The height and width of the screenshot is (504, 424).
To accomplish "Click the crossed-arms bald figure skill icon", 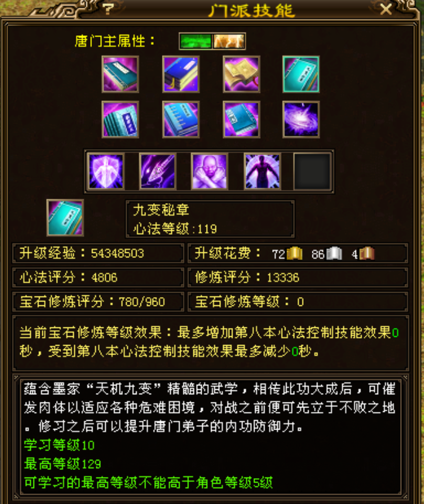I will 209,171.
